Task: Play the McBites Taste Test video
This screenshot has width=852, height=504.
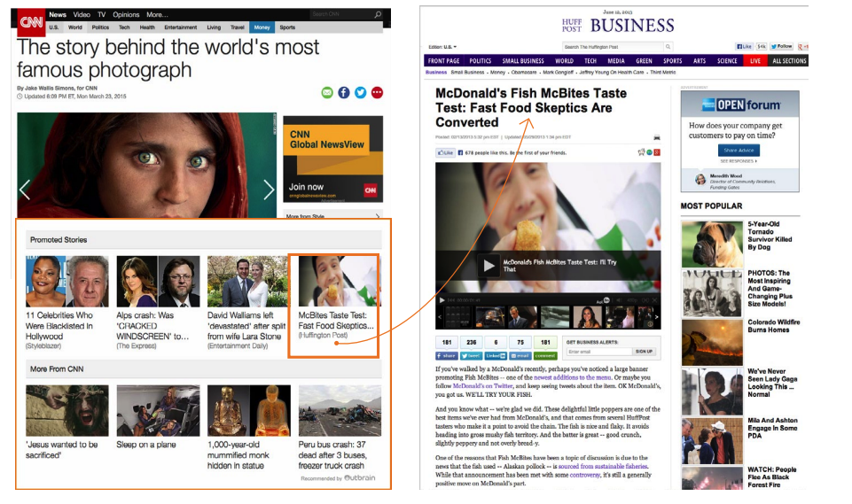Action: [x=488, y=264]
